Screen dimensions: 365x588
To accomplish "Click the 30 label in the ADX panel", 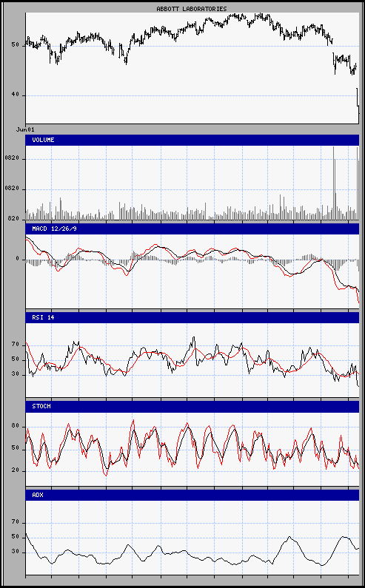I will [16, 552].
